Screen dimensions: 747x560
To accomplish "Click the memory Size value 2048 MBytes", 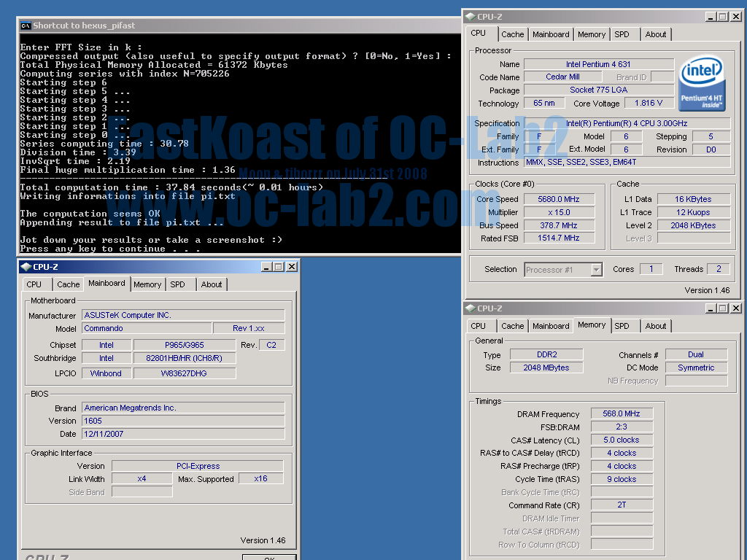I will pyautogui.click(x=546, y=367).
